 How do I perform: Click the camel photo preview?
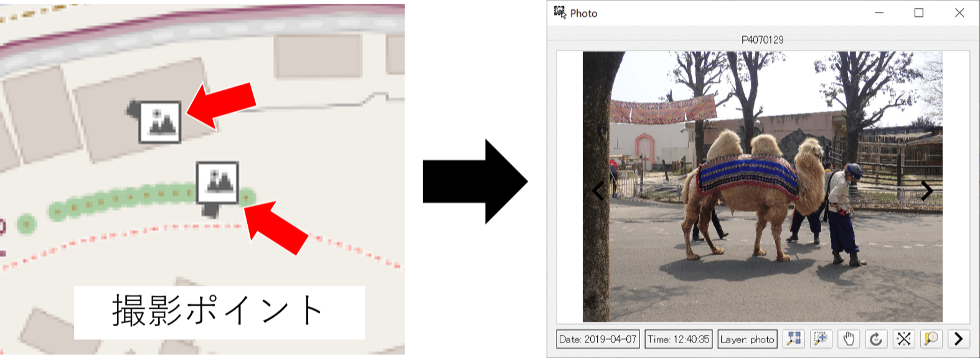762,186
